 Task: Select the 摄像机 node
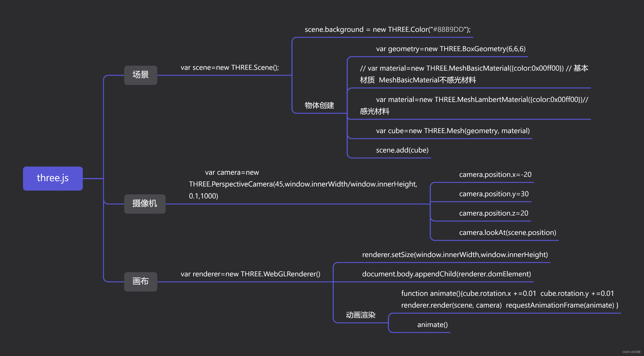[145, 204]
